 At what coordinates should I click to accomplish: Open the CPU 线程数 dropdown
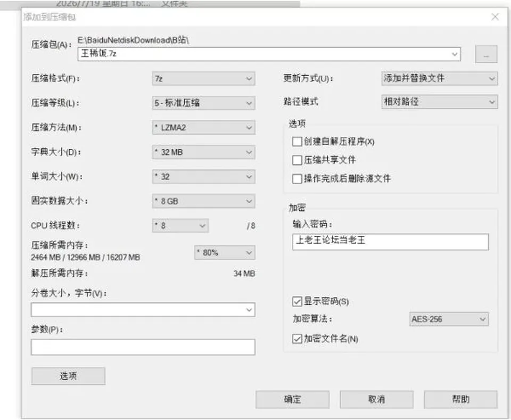[180, 226]
